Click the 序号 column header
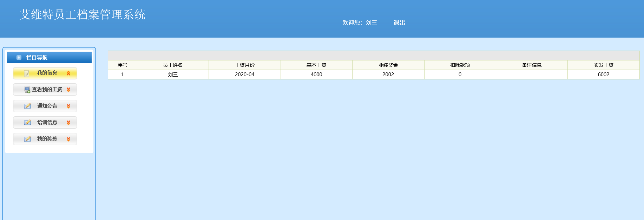 click(x=123, y=65)
